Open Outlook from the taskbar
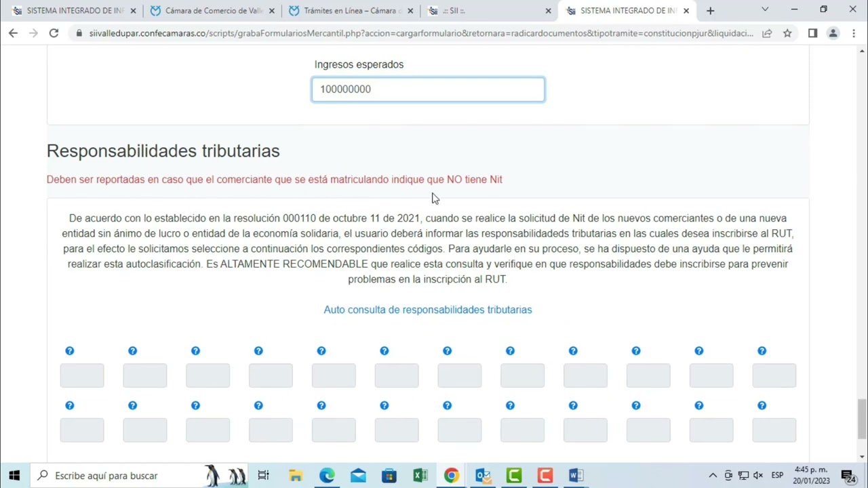 tap(483, 475)
